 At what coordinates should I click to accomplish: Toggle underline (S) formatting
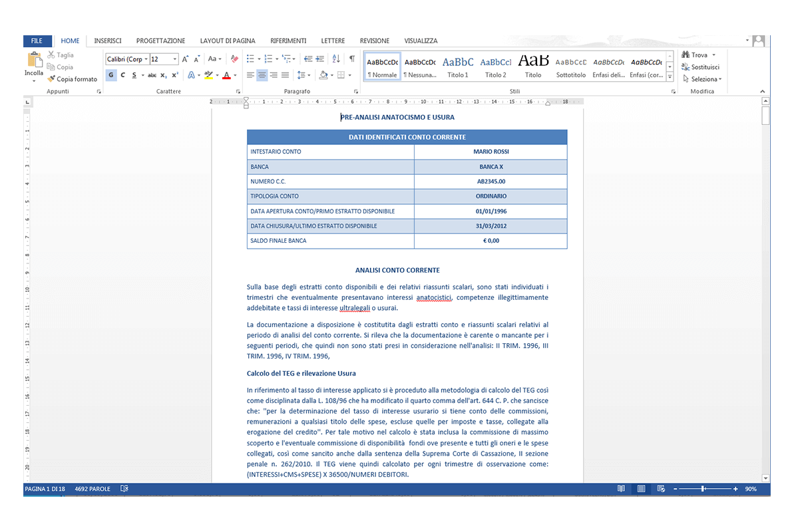click(x=134, y=75)
